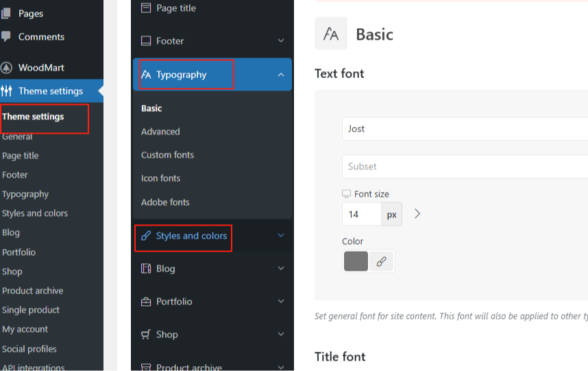The width and height of the screenshot is (588, 371).
Task: Click the Page title icon in settings panel
Action: [x=146, y=8]
